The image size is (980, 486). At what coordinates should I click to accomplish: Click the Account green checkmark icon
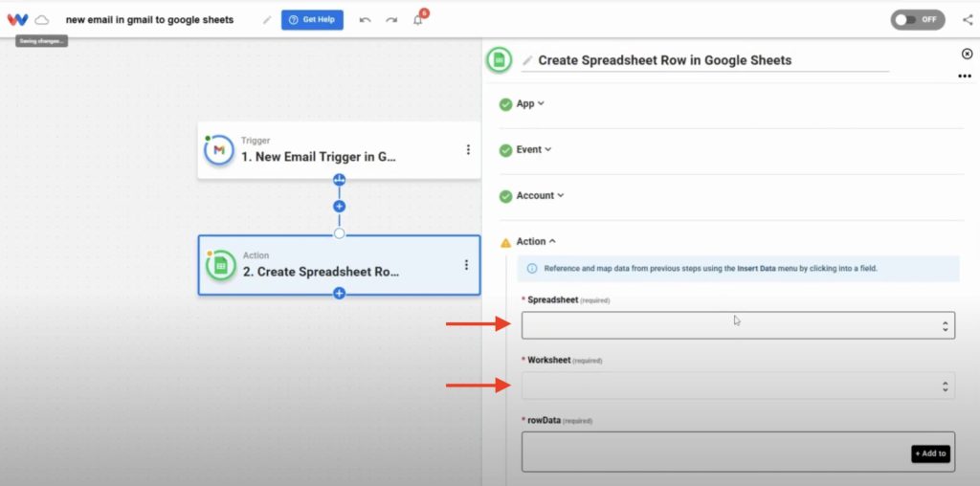pos(505,197)
